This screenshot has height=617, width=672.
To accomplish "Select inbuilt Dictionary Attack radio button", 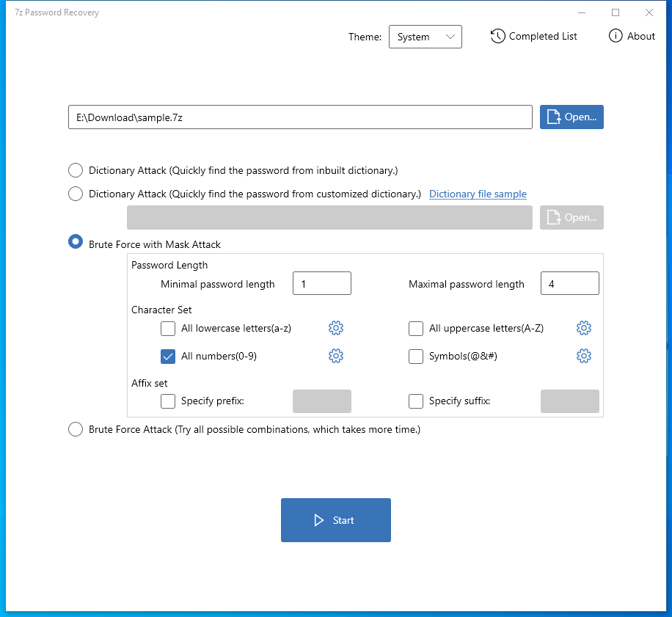I will 76,170.
